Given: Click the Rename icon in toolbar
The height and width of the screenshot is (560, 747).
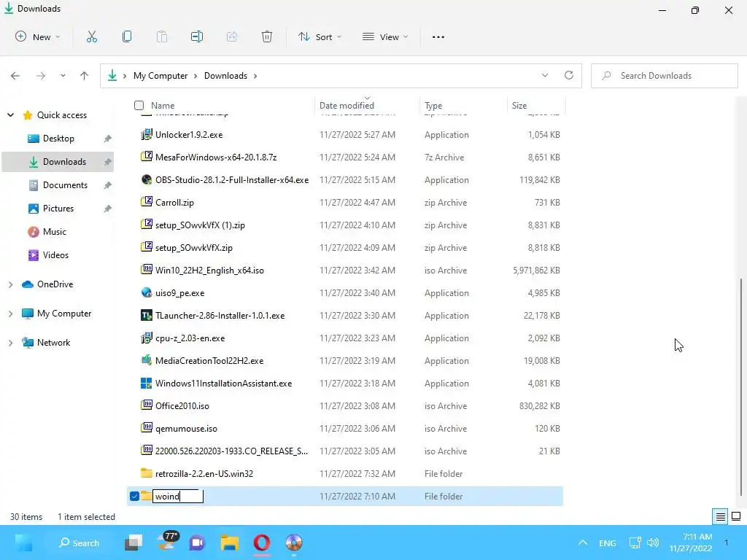Looking at the screenshot, I should coord(197,36).
